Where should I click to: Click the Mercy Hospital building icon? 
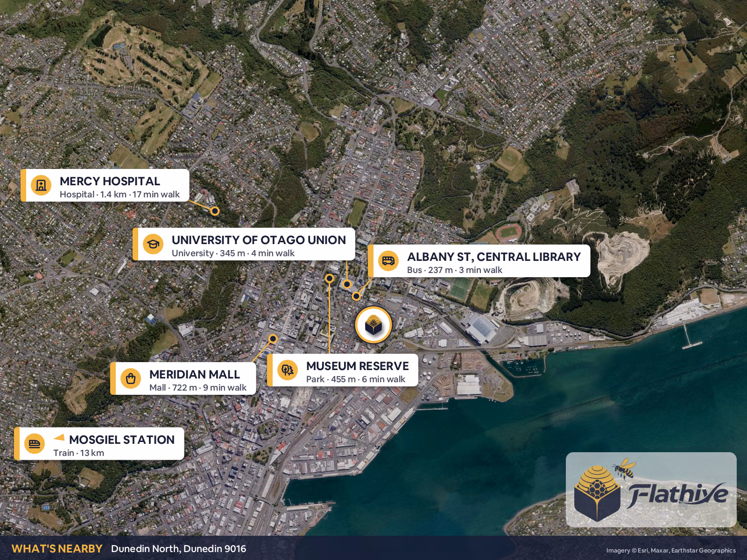[x=41, y=185]
